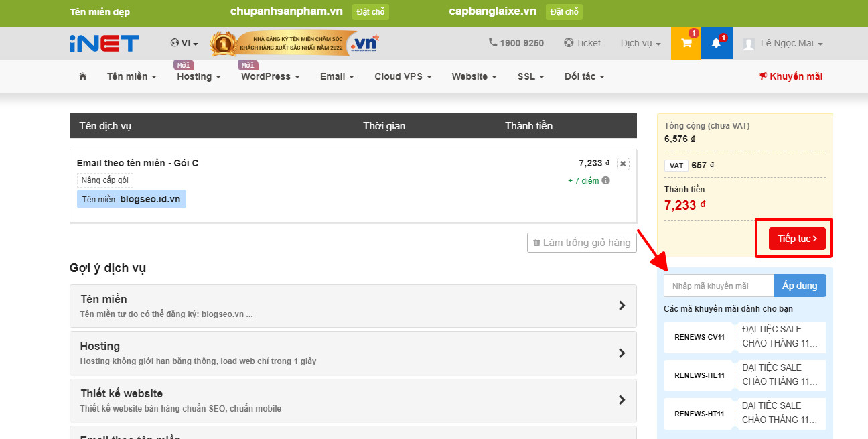The height and width of the screenshot is (439, 868).
Task: Click the Áp dụng promo button
Action: tap(800, 286)
